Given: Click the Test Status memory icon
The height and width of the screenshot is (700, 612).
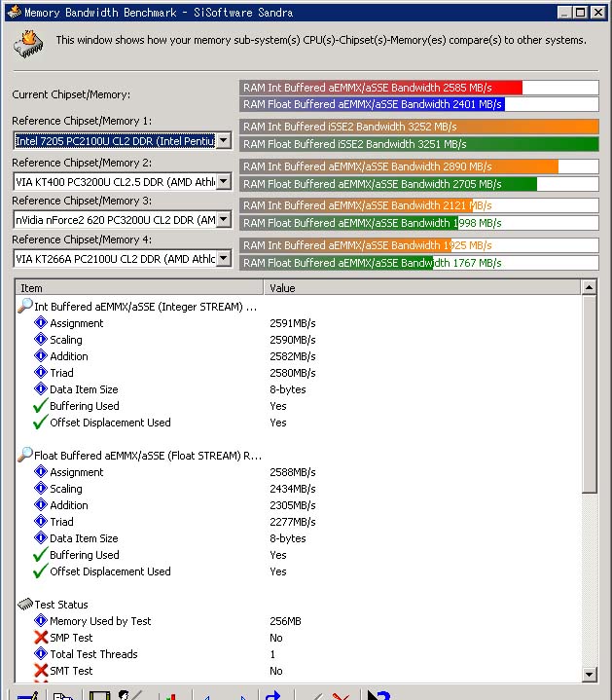Looking at the screenshot, I should (x=25, y=605).
